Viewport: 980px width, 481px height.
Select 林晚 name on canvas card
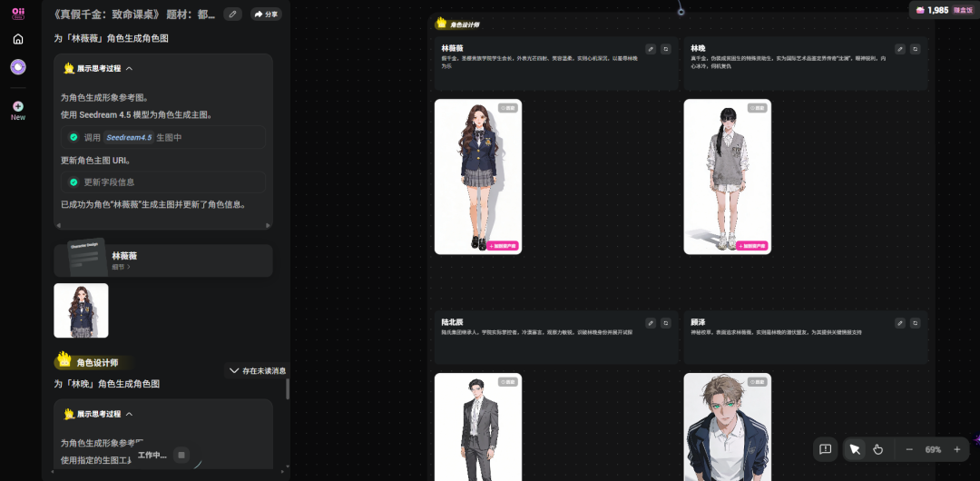698,48
